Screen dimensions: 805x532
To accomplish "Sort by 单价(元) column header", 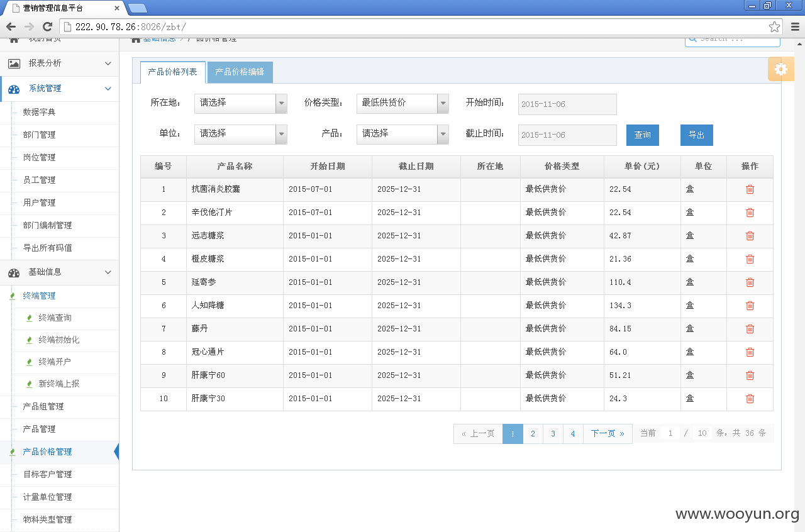I will [x=642, y=167].
